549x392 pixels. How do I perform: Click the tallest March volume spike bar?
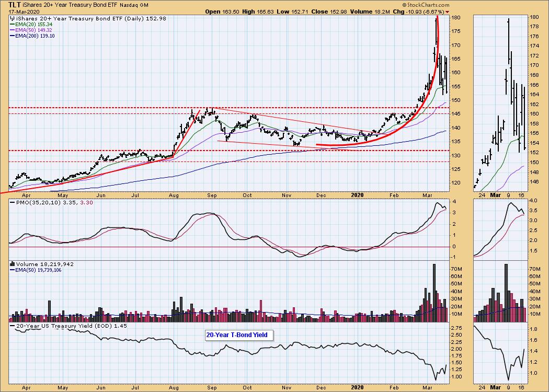(434, 293)
